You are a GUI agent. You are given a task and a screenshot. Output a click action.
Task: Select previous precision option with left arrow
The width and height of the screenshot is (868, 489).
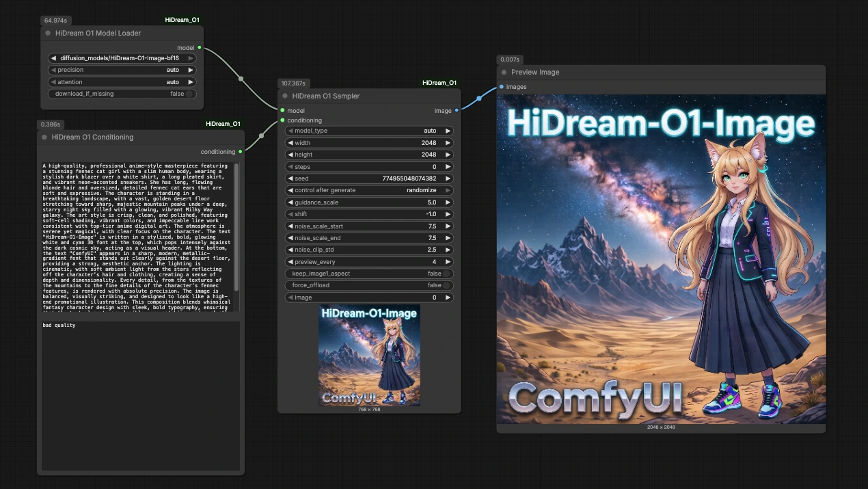53,70
